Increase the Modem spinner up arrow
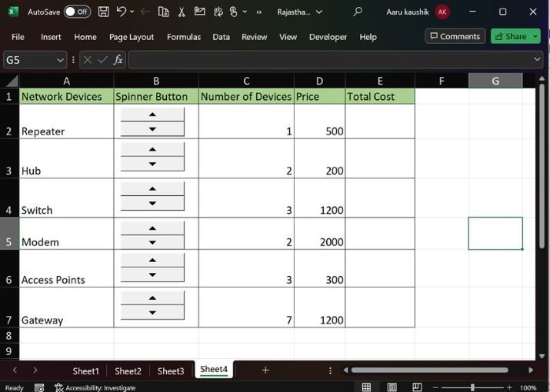550x392 pixels. pos(152,228)
